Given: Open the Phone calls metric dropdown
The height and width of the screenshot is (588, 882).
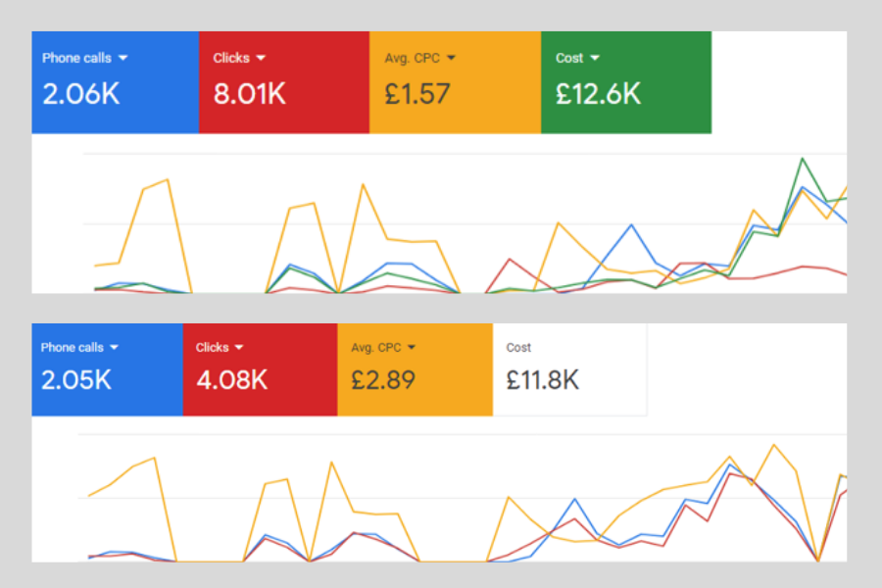Looking at the screenshot, I should tap(122, 57).
